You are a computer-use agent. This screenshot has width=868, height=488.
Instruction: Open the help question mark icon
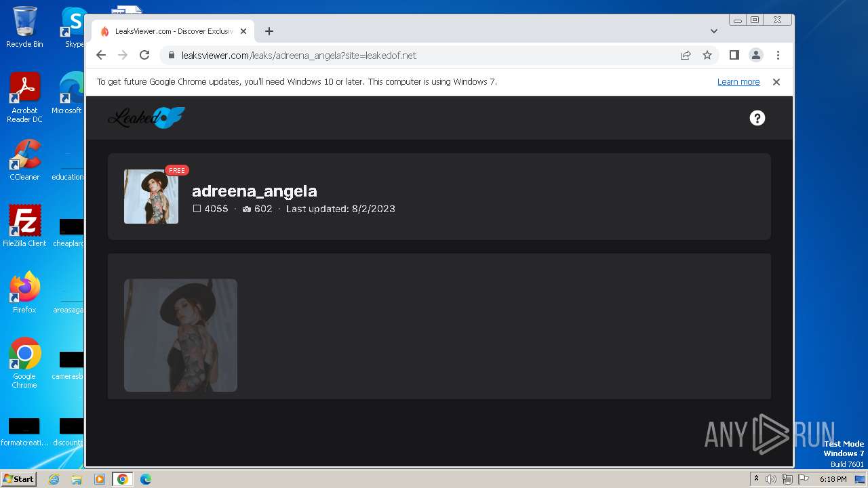pyautogui.click(x=757, y=118)
